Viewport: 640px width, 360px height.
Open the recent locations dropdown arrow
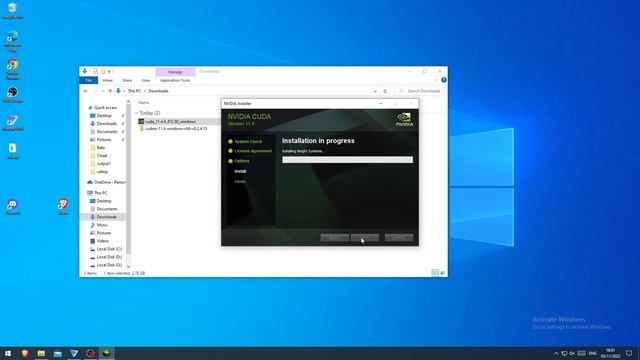click(103, 91)
